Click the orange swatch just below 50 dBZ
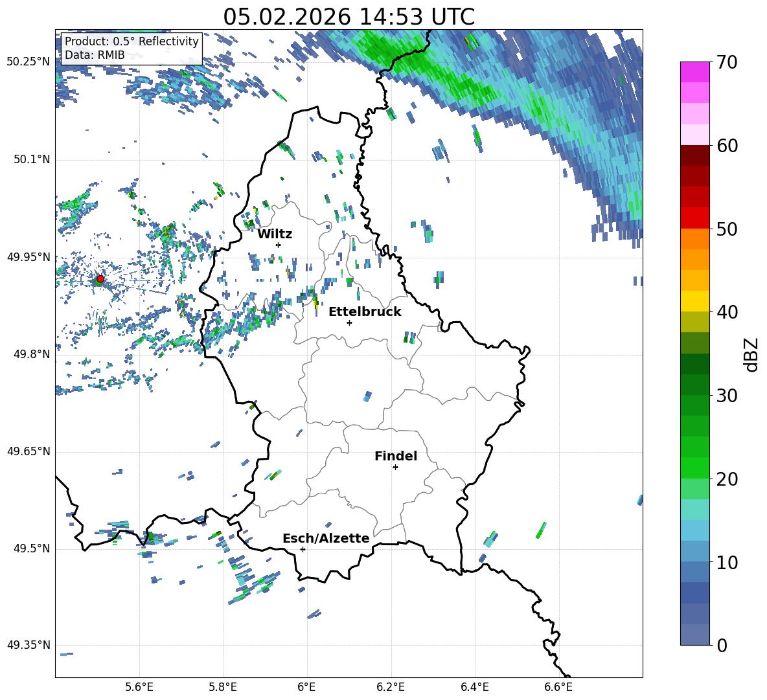 coord(694,238)
